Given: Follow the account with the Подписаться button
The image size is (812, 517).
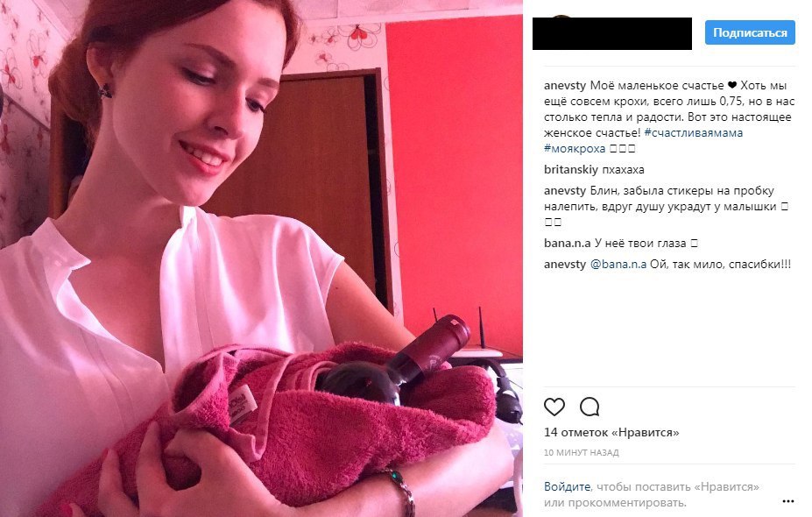Looking at the screenshot, I should tap(750, 32).
